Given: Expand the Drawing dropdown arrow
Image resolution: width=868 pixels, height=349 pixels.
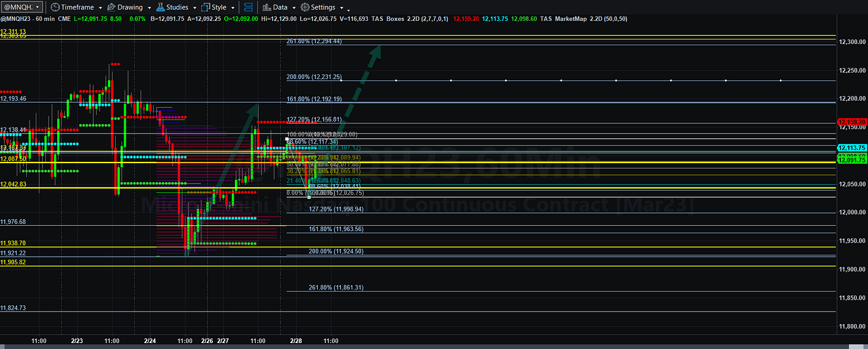Looking at the screenshot, I should [x=148, y=8].
